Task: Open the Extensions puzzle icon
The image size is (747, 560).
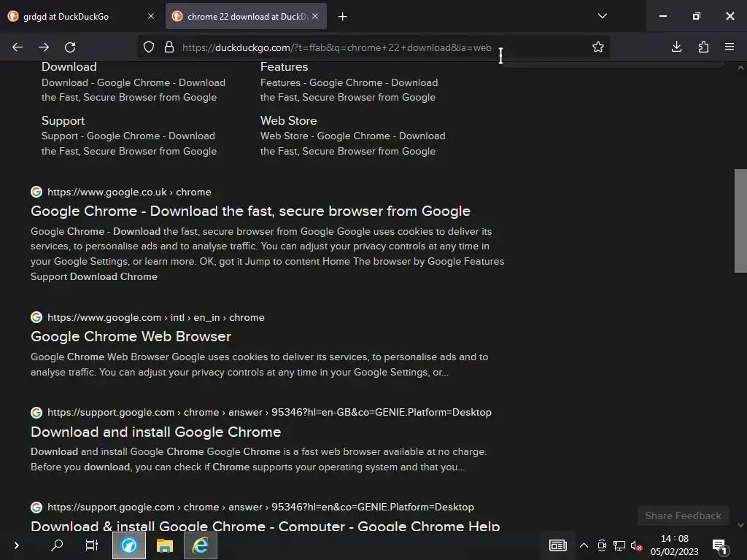Action: pos(703,47)
